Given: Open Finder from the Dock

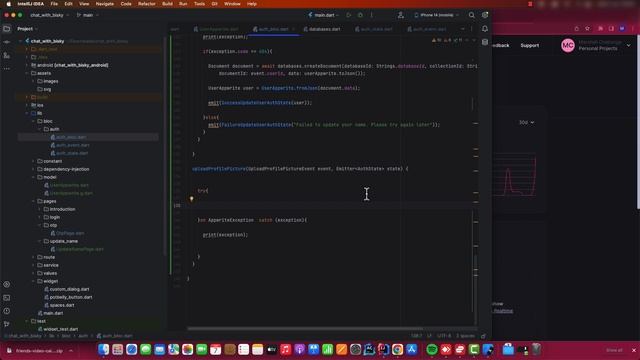Looking at the screenshot, I should (x=104, y=349).
